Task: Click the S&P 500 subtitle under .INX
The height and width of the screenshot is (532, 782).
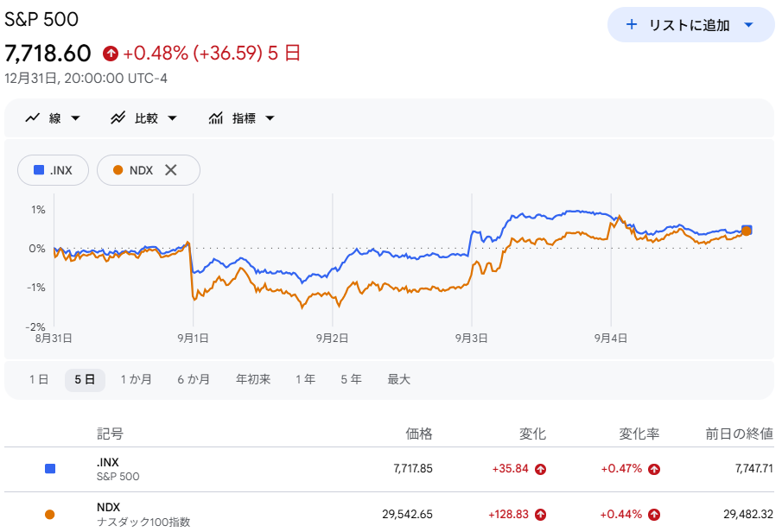Action: coord(118,477)
